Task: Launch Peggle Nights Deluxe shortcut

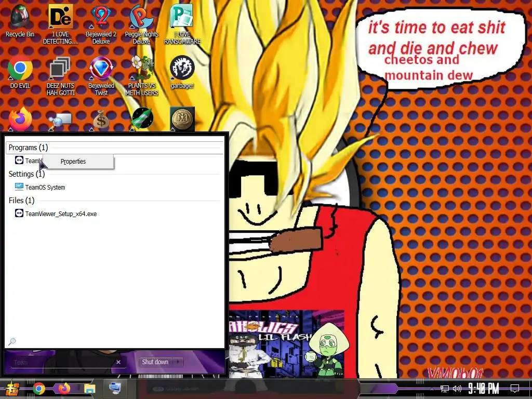Action: 141,24
